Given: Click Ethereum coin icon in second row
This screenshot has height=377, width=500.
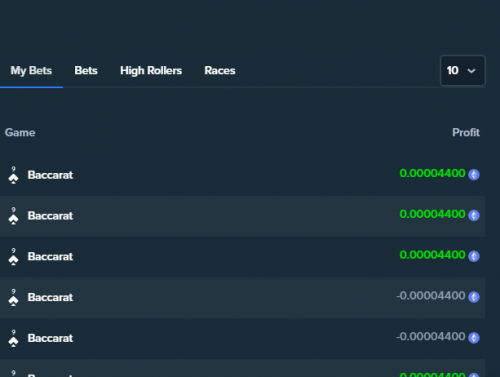Looking at the screenshot, I should click(x=474, y=215).
